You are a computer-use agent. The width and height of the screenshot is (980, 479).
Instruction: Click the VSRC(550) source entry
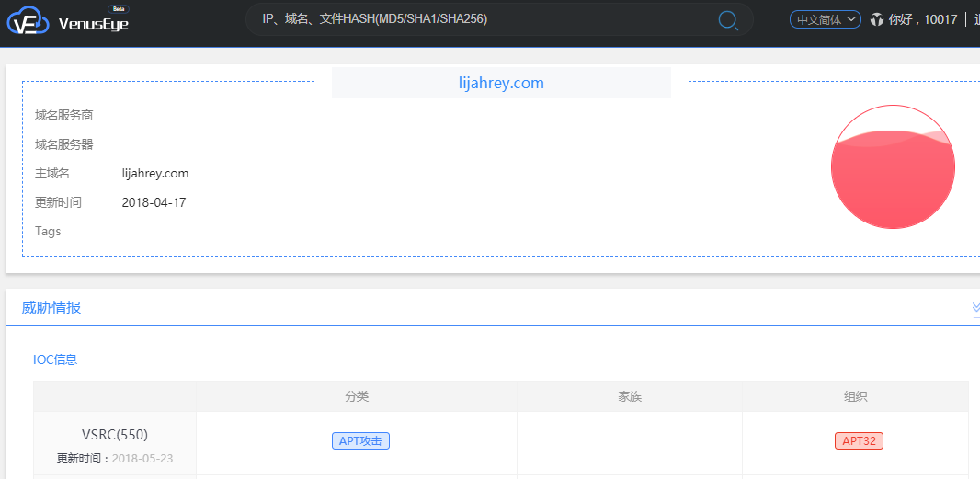[x=114, y=434]
